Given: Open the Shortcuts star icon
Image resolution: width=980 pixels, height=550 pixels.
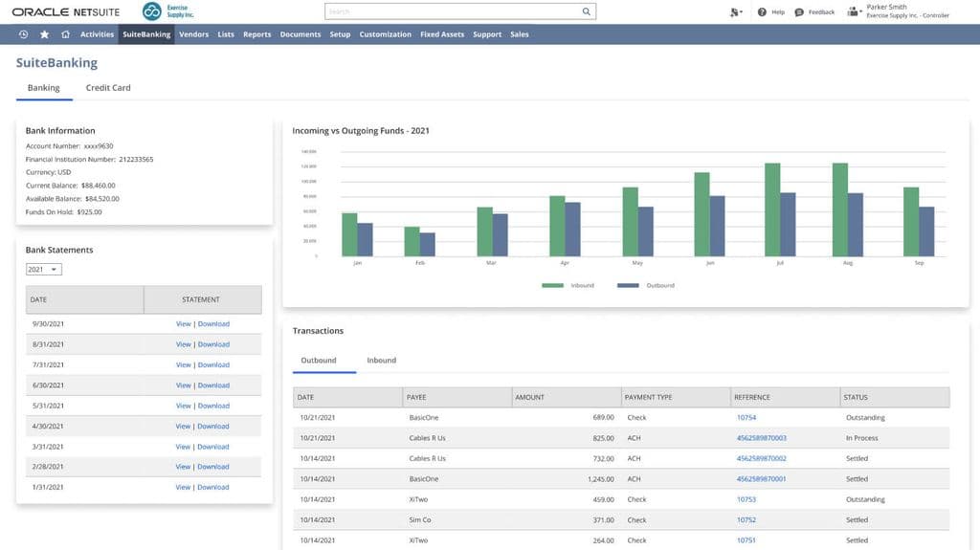Looking at the screenshot, I should point(44,34).
